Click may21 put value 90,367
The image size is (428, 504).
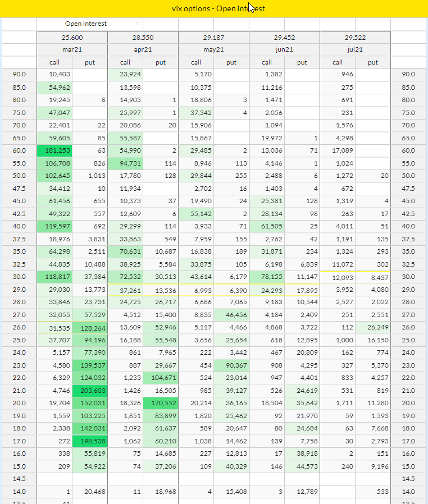click(x=231, y=365)
